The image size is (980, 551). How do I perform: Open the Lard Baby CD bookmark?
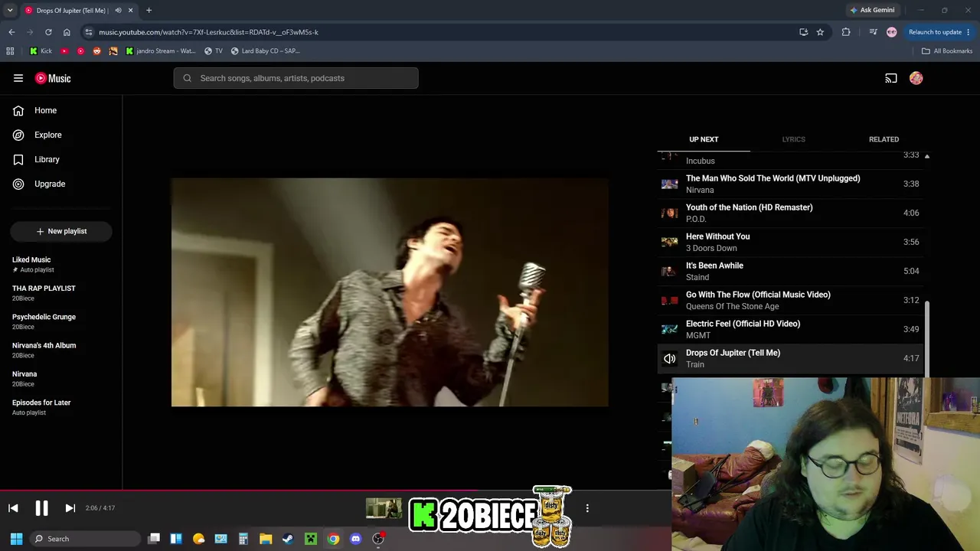pyautogui.click(x=266, y=51)
